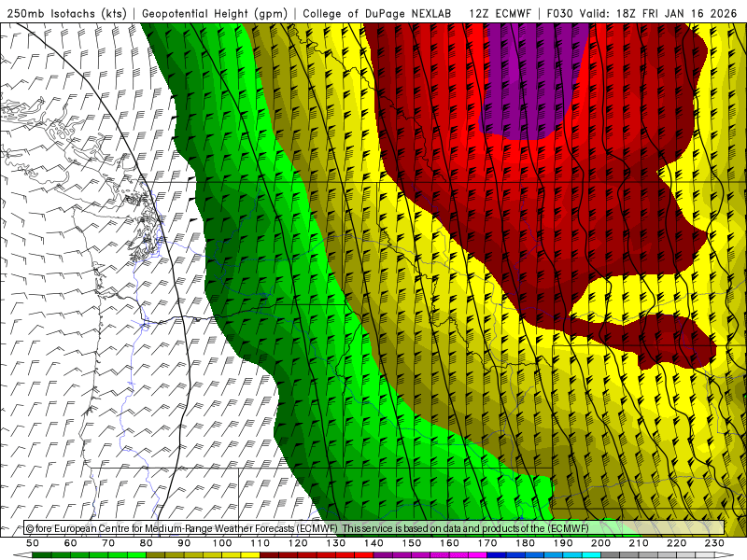Click the '230' legend value
Viewport: 747px width, 560px height.
pos(714,543)
